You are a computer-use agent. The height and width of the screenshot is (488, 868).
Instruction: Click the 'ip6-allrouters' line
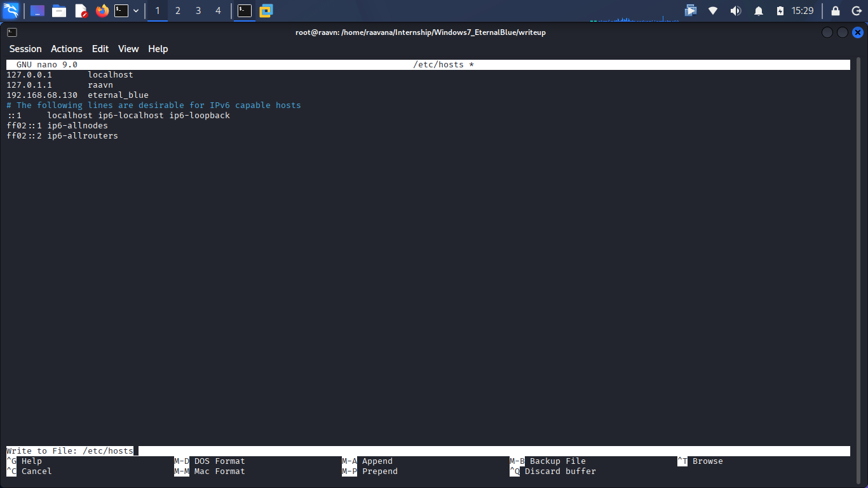(x=62, y=136)
